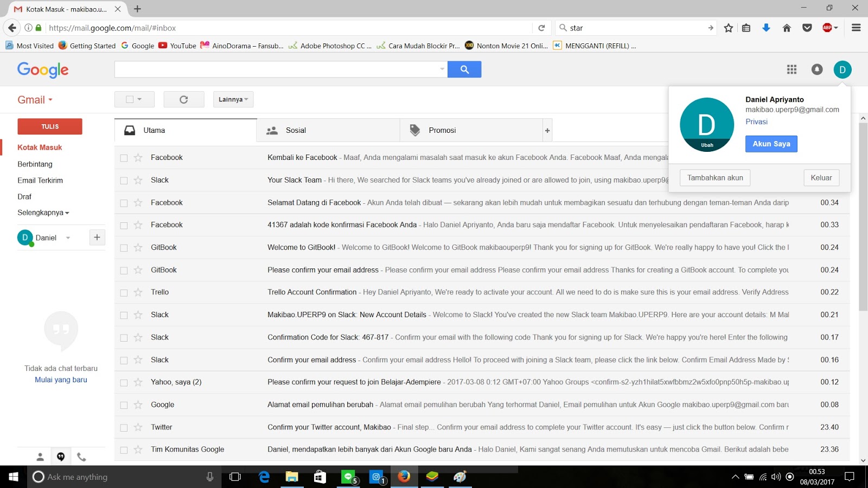Expand Selengkapnya in the sidebar
868x488 pixels.
(43, 213)
